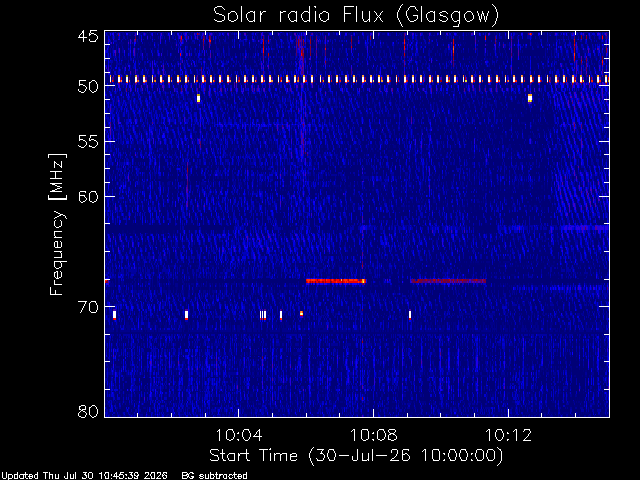Click the plot title Solar radio Flux (Glasgow)
Screen dimensions: 640x480
[356, 16]
